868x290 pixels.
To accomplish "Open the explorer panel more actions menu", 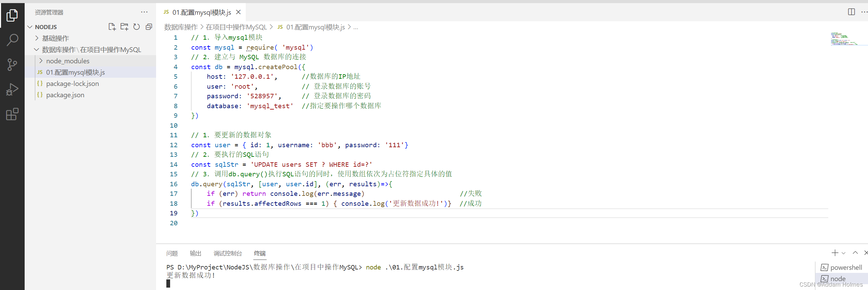I will coord(144,12).
